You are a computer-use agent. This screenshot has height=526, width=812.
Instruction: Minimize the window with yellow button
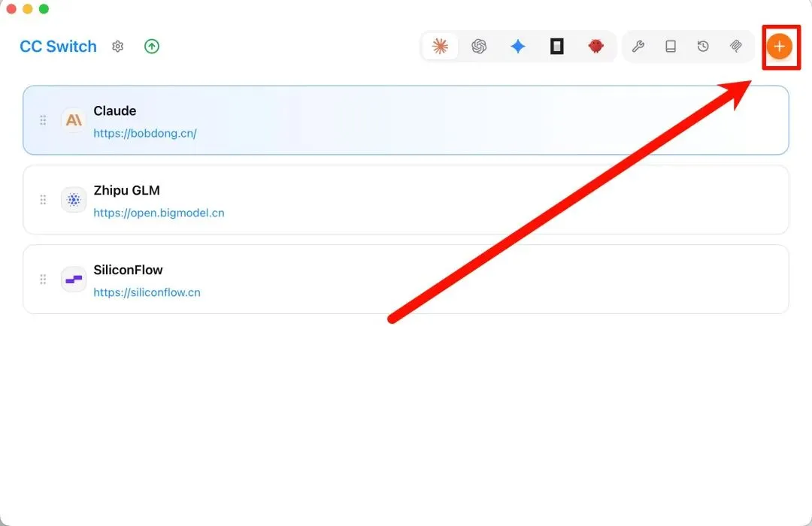pyautogui.click(x=28, y=9)
